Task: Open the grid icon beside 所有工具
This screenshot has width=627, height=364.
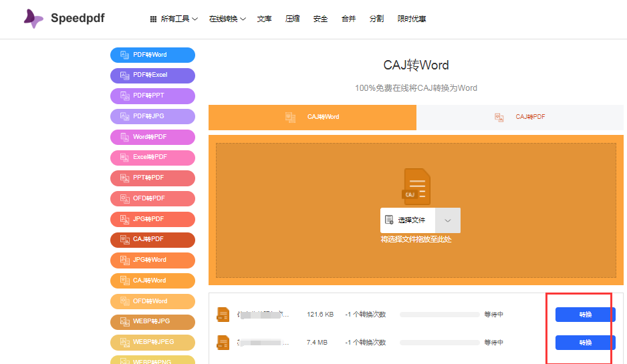Action: pos(153,19)
